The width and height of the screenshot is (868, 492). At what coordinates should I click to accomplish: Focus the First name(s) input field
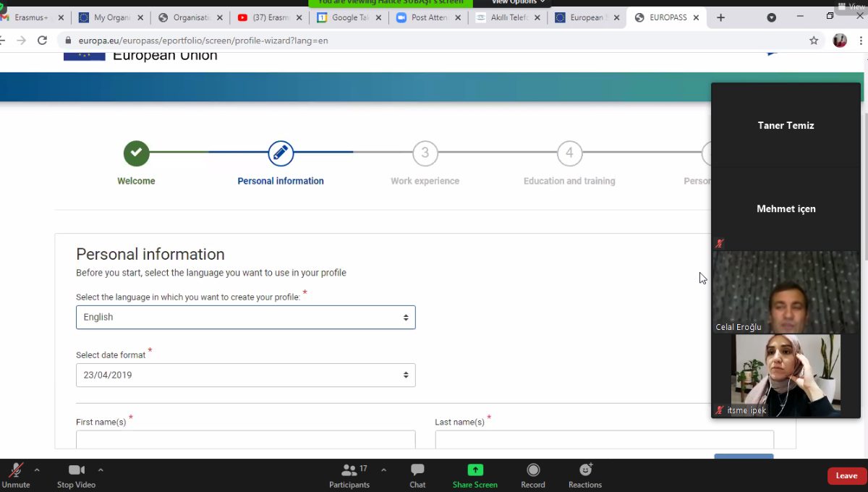click(x=246, y=439)
